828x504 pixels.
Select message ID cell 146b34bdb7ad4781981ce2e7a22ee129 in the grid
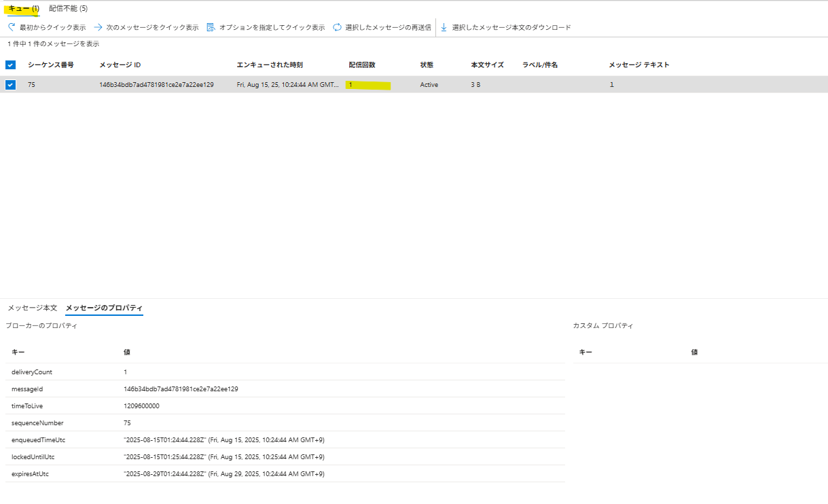[x=156, y=85]
